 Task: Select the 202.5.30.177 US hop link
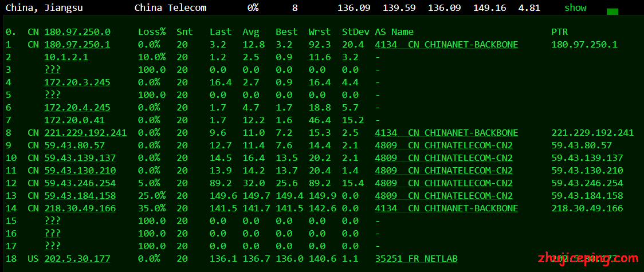(x=77, y=259)
